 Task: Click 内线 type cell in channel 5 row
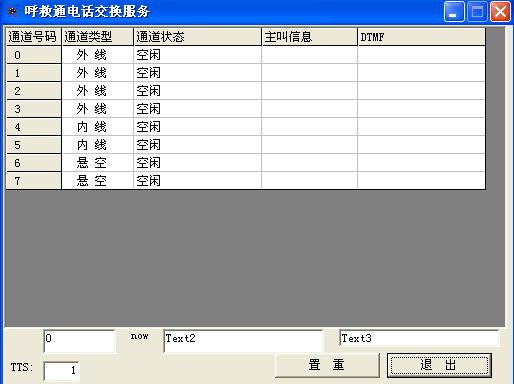click(x=98, y=145)
